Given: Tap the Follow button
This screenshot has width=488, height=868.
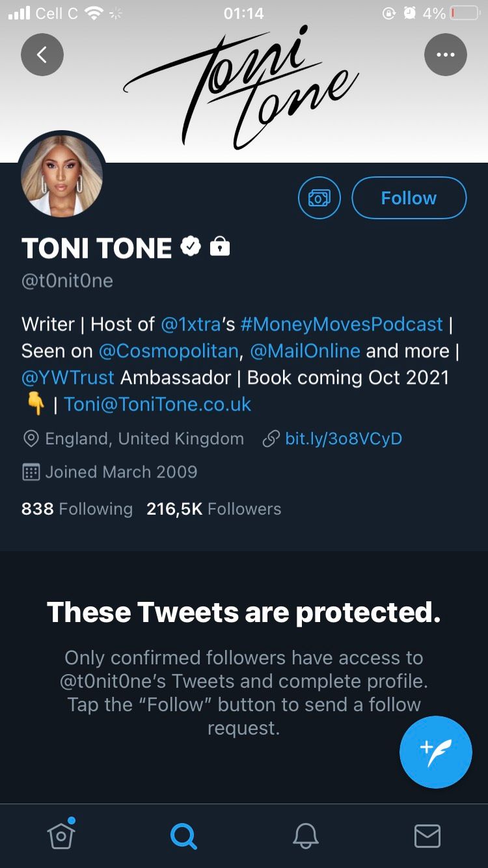Looking at the screenshot, I should 409,197.
